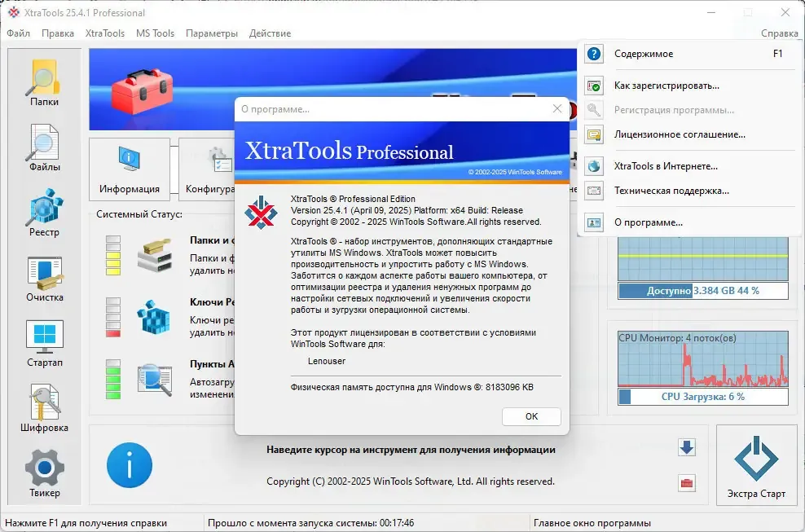Click the Lenouser licensee name

pos(327,361)
